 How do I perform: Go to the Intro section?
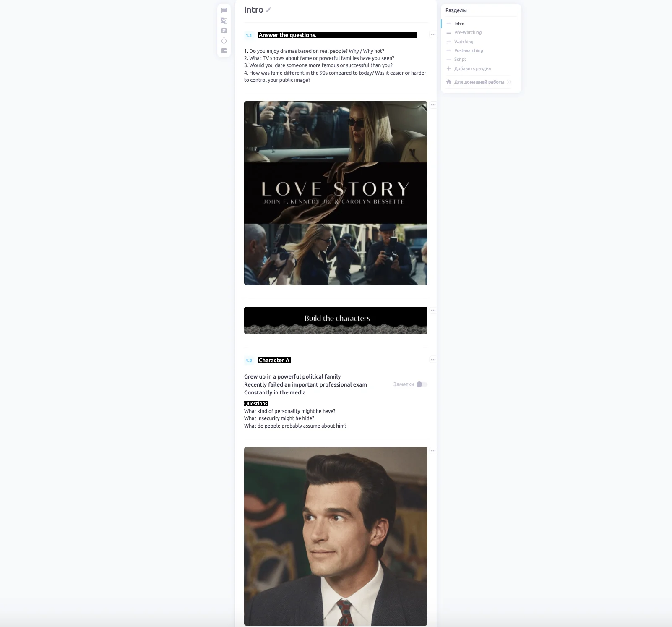[459, 24]
